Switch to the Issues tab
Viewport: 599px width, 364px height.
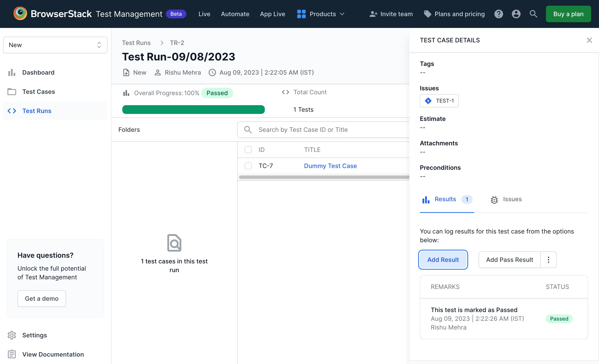[506, 199]
